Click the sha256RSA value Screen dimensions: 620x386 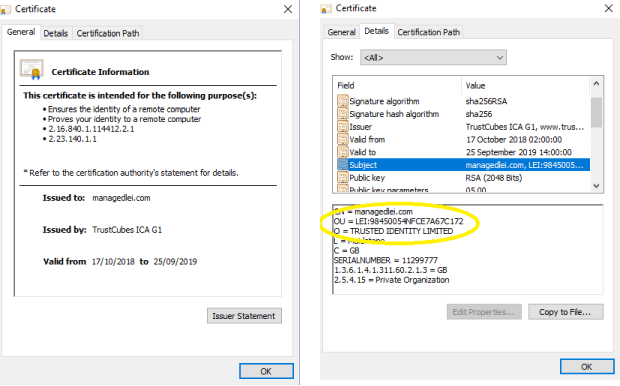486,101
